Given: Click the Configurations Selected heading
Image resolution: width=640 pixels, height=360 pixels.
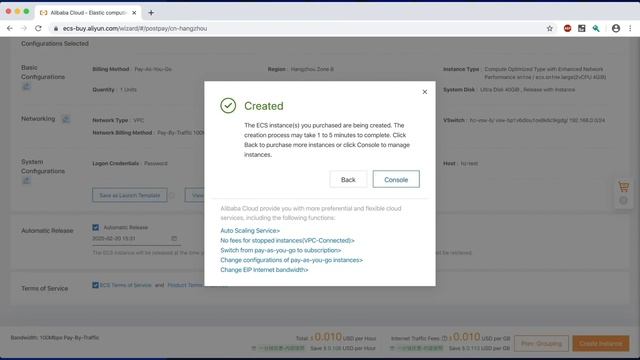Looking at the screenshot, I should coord(55,43).
